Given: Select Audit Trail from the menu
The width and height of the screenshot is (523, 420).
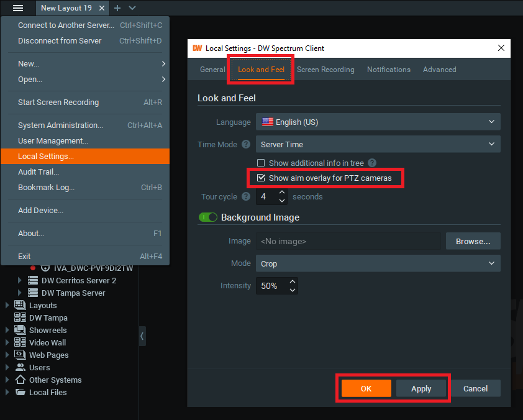Looking at the screenshot, I should [x=39, y=171].
